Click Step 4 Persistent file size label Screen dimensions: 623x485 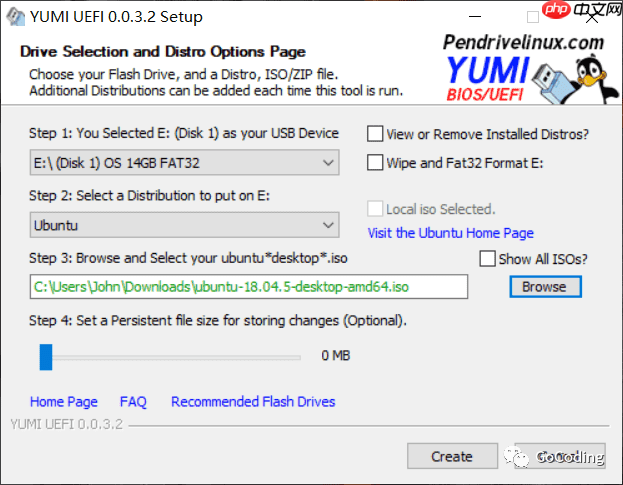[218, 321]
